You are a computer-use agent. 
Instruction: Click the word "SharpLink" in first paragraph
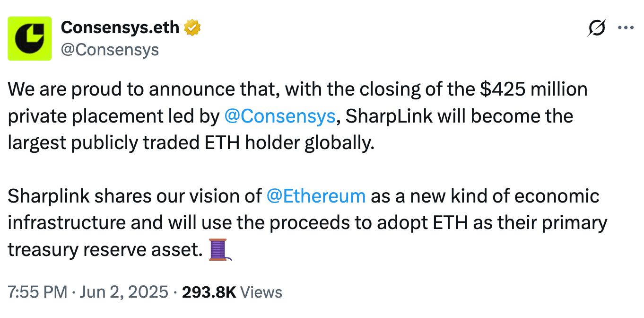tap(386, 116)
